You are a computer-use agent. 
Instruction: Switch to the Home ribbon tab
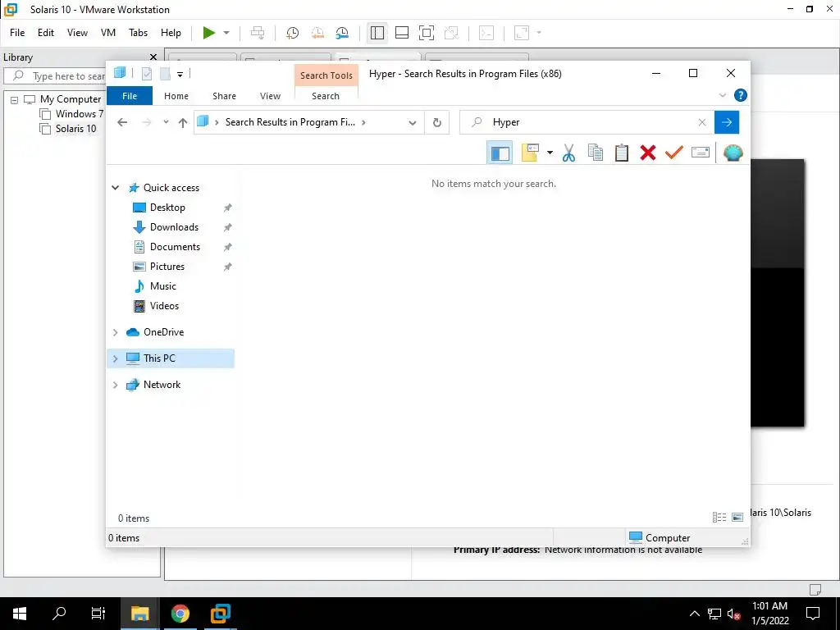pyautogui.click(x=176, y=96)
